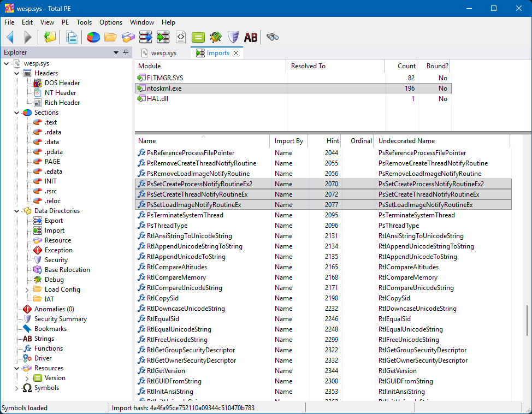Sort by Undecorated Name column header
The image size is (532, 414).
[x=441, y=141]
